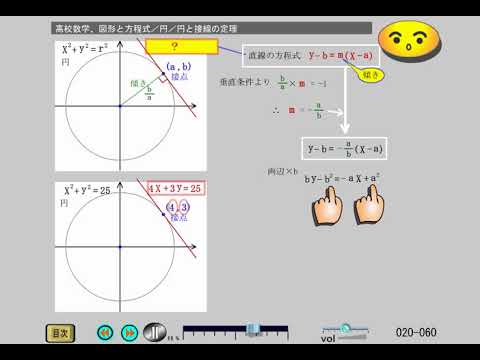
Task: Click the 垂直条件より perpendicular condition line
Action: [273, 83]
